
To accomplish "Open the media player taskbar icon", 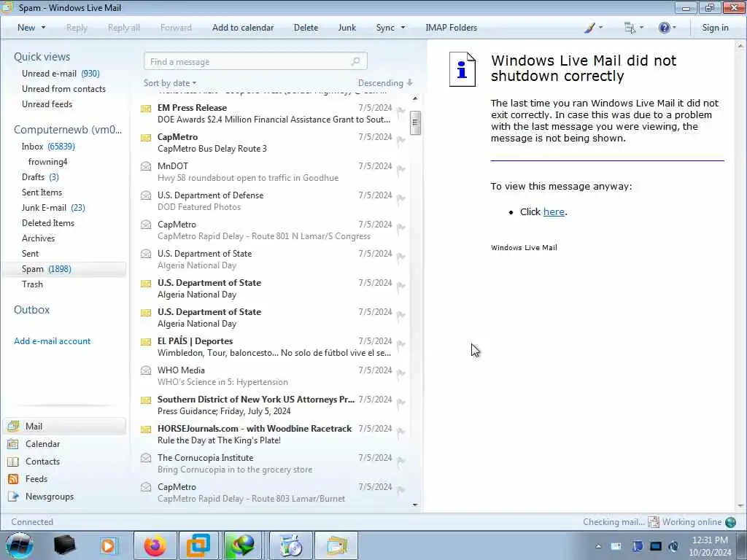I will (x=108, y=545).
